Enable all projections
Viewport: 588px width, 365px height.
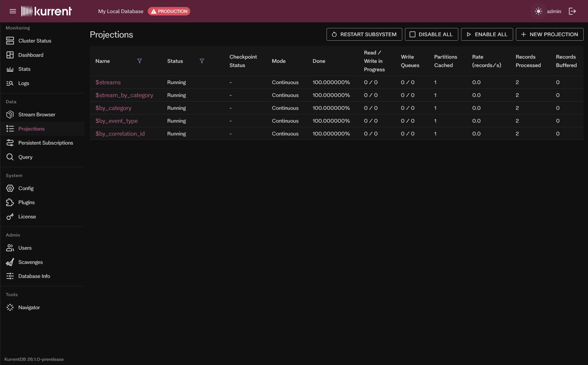[x=487, y=35]
